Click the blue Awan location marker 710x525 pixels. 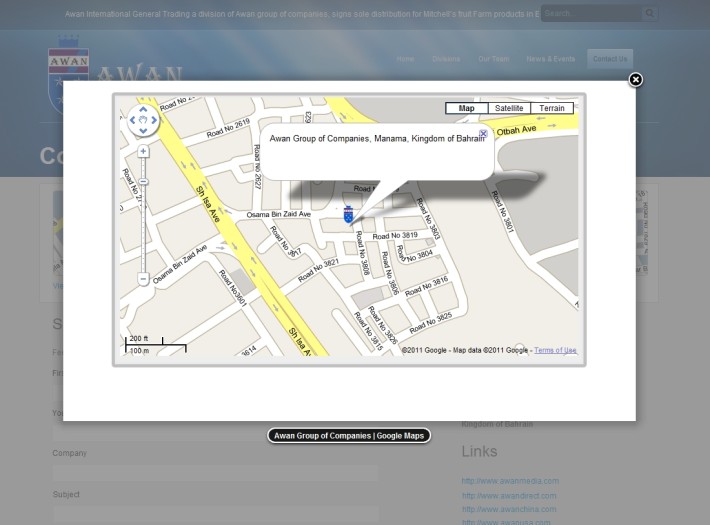click(348, 214)
